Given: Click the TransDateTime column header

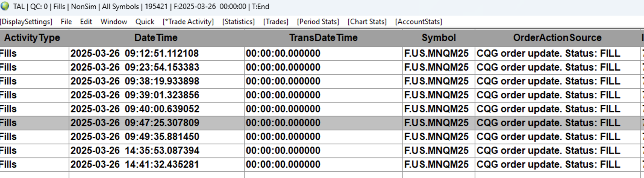Looking at the screenshot, I should (324, 38).
